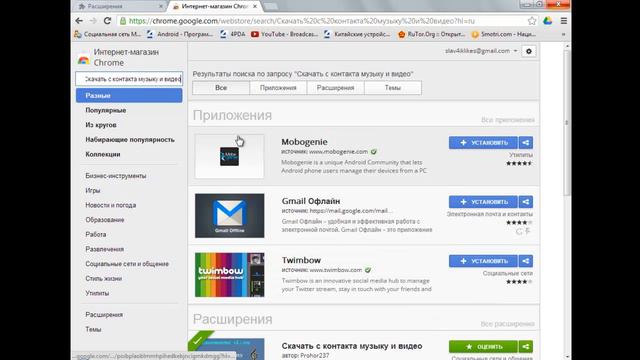Share Gmail Офлайн using its share icon

click(x=526, y=202)
